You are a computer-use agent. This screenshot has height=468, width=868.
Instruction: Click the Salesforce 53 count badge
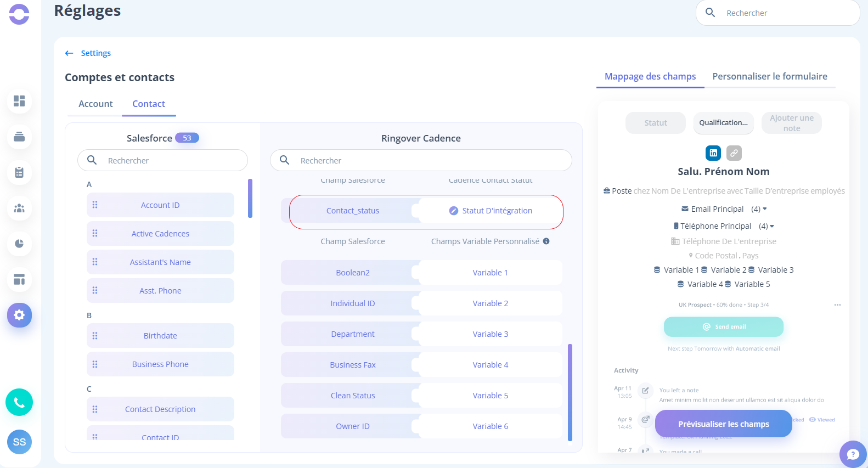[187, 138]
